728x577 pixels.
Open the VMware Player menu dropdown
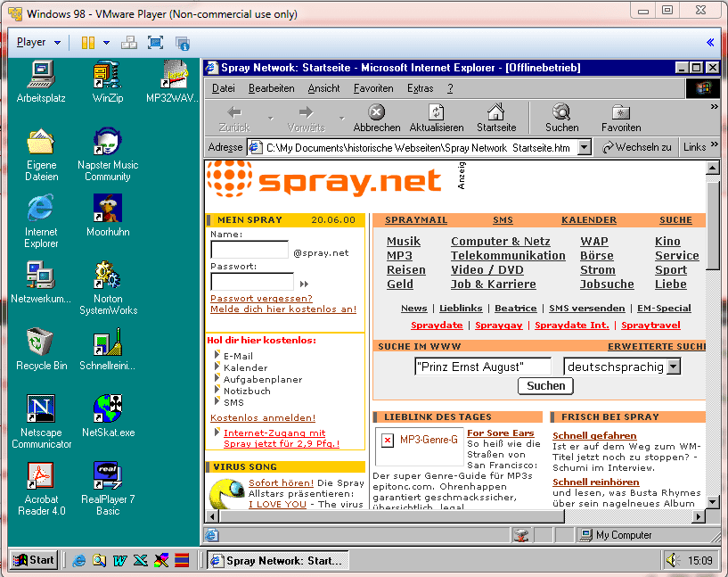tap(38, 42)
